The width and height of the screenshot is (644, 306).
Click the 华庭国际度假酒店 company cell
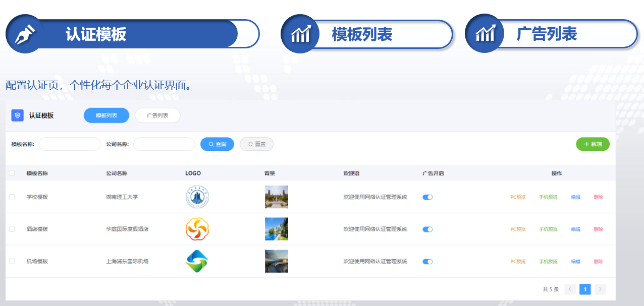click(x=127, y=229)
